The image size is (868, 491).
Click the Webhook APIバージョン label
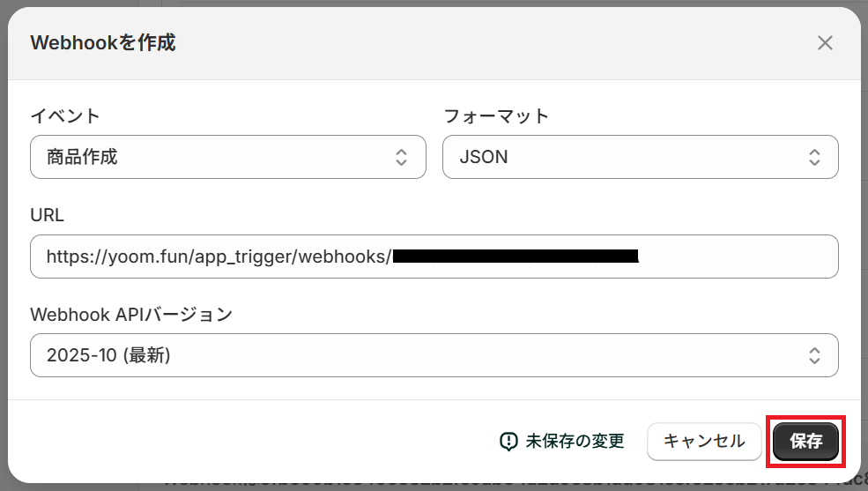click(130, 315)
